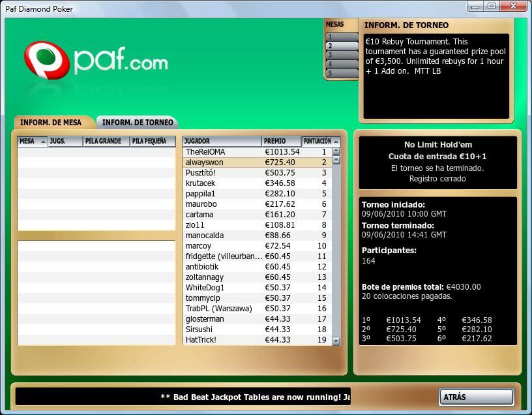Click the €503.75 prize in Pusztító!'s row
This screenshot has height=415, width=532.
click(280, 173)
